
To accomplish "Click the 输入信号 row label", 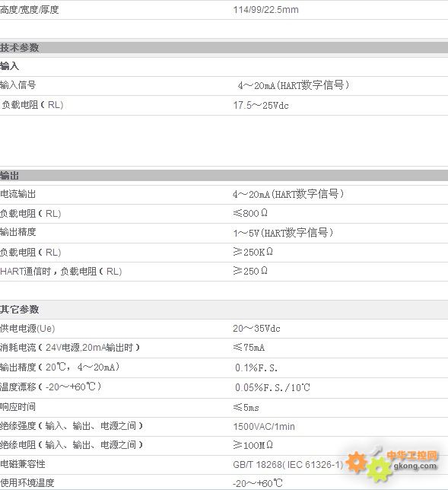I will pos(17,85).
